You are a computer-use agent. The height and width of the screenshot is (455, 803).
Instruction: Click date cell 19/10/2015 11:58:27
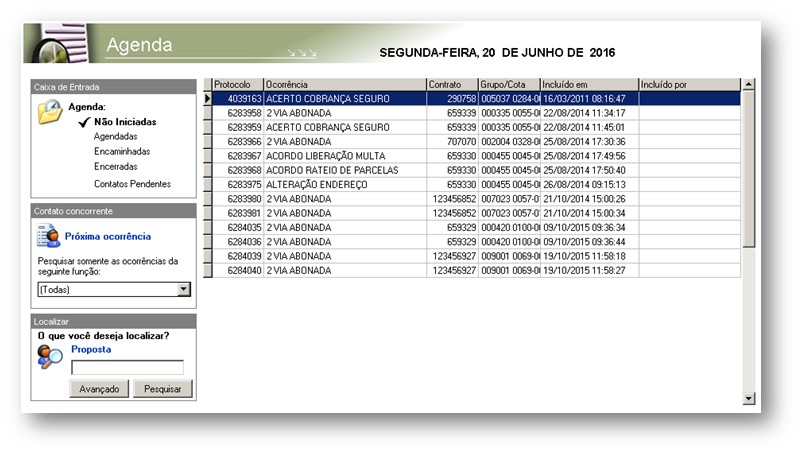[x=589, y=271]
